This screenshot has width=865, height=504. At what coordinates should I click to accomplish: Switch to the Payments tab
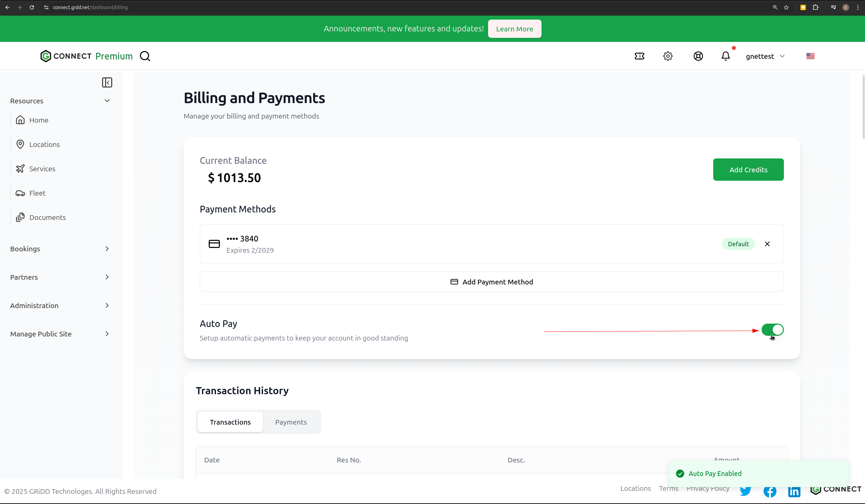click(x=291, y=422)
